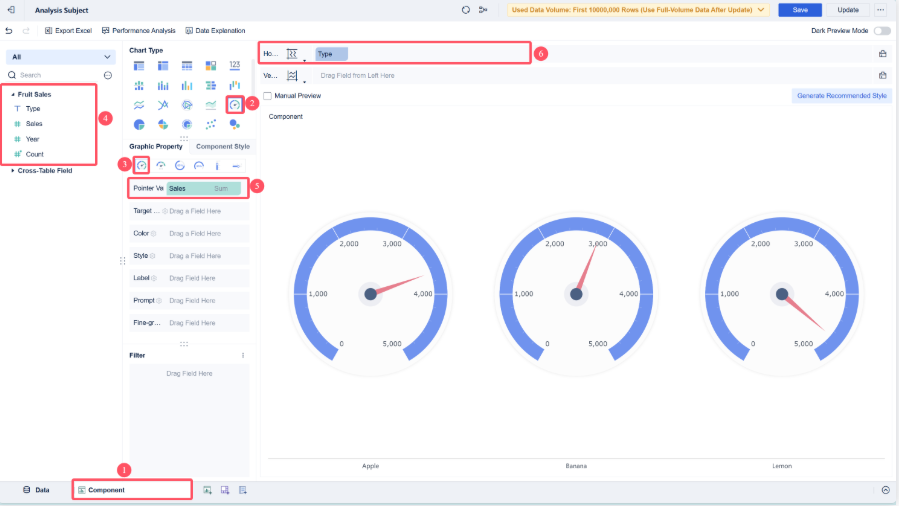This screenshot has height=506, width=899.
Task: Pick the scatter plot chart type
Action: pos(210,124)
